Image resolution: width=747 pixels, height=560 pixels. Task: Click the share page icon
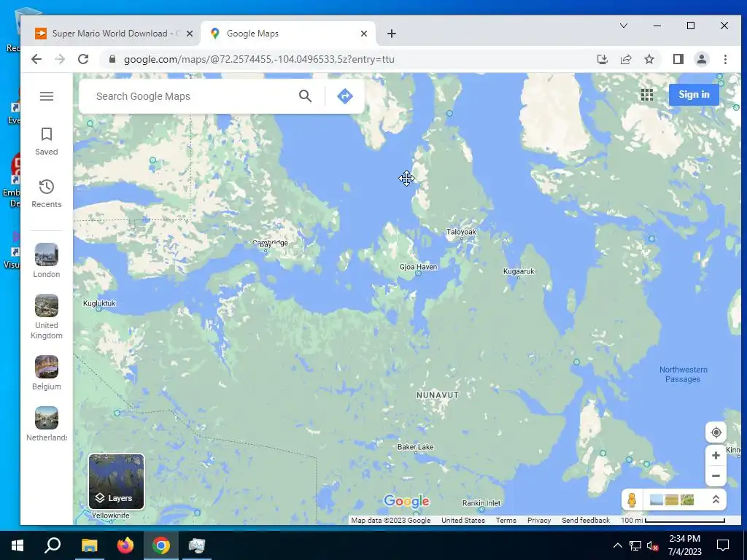tap(625, 59)
